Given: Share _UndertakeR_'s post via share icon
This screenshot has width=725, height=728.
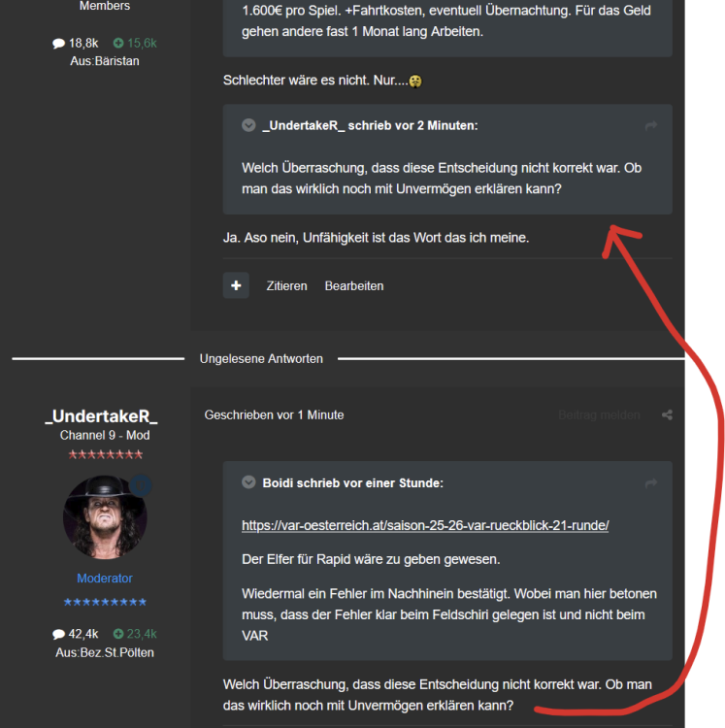Looking at the screenshot, I should [x=667, y=415].
